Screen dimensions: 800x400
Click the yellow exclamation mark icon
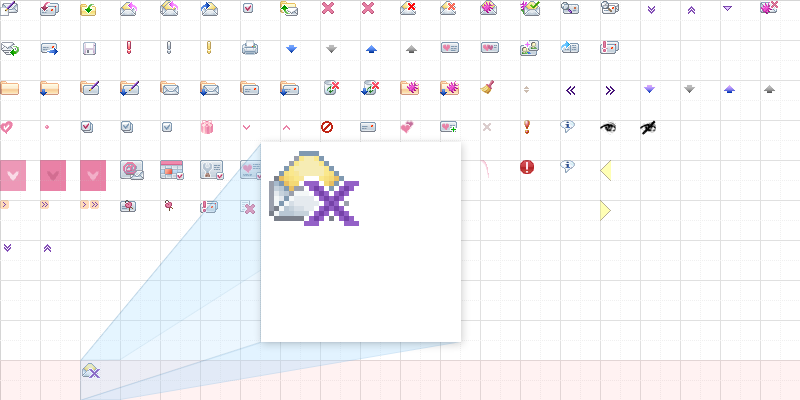click(x=208, y=48)
